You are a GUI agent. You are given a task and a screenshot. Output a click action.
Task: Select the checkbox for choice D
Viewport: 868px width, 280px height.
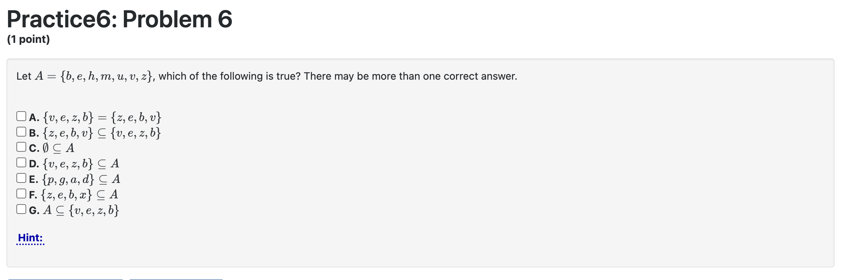(x=21, y=163)
